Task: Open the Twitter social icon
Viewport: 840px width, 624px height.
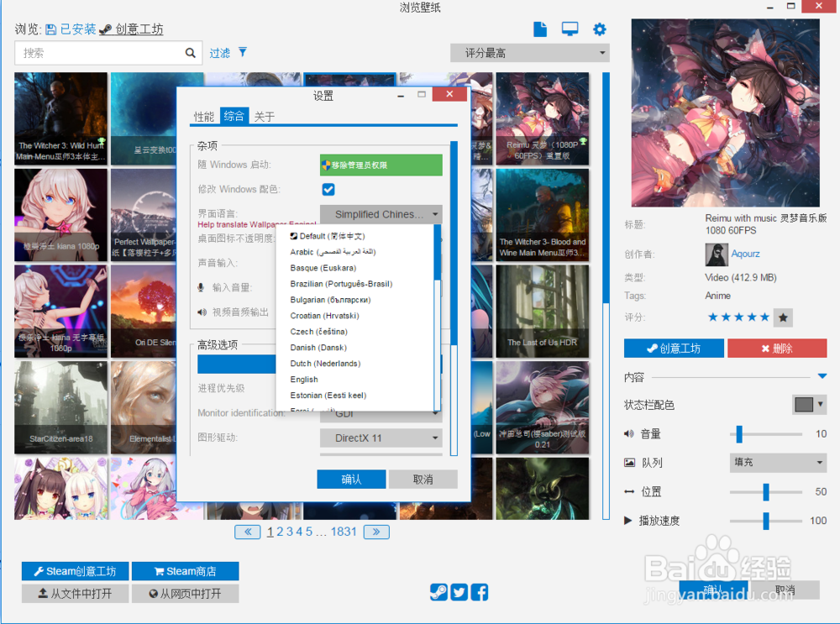Action: pos(459,592)
